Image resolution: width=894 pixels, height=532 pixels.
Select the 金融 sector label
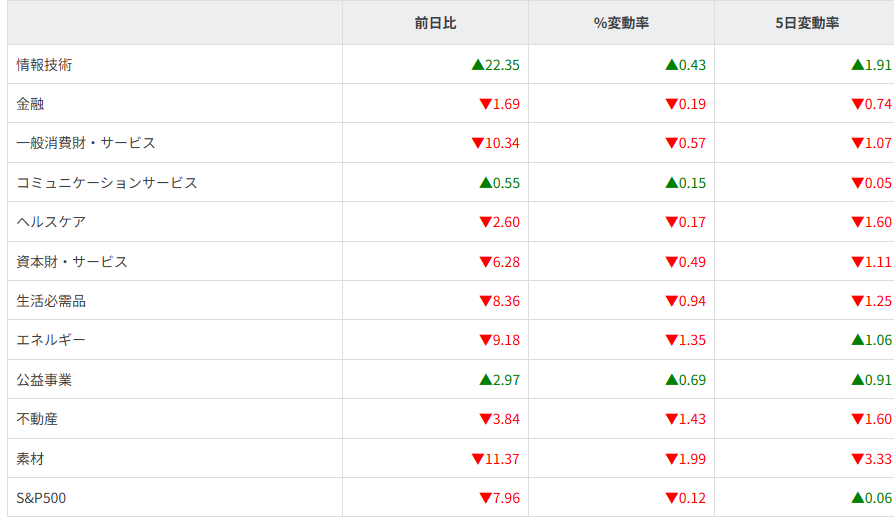[30, 104]
